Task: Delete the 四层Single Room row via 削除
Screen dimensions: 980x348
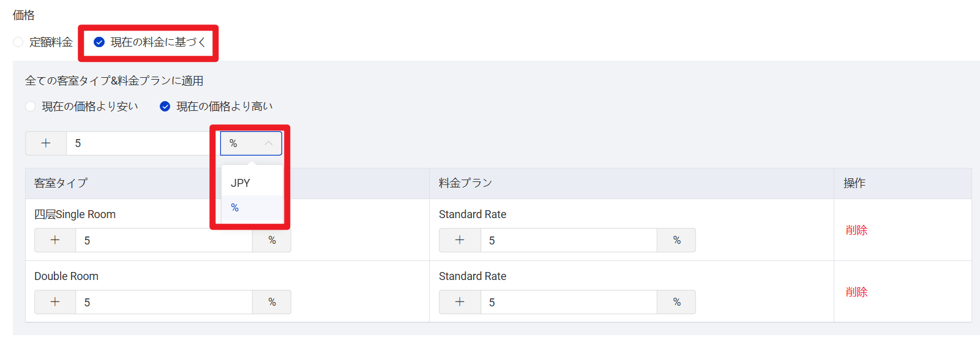Action: pyautogui.click(x=856, y=230)
